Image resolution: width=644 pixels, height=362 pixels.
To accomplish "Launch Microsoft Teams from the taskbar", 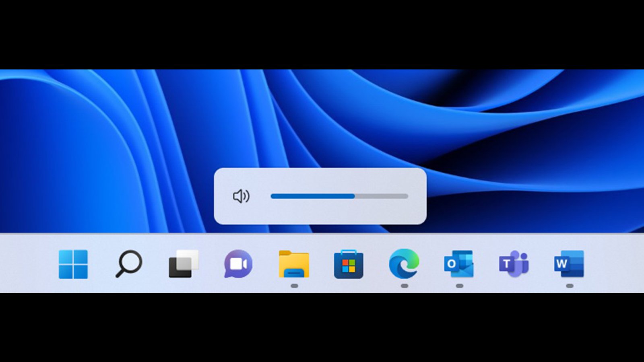I will pyautogui.click(x=514, y=264).
